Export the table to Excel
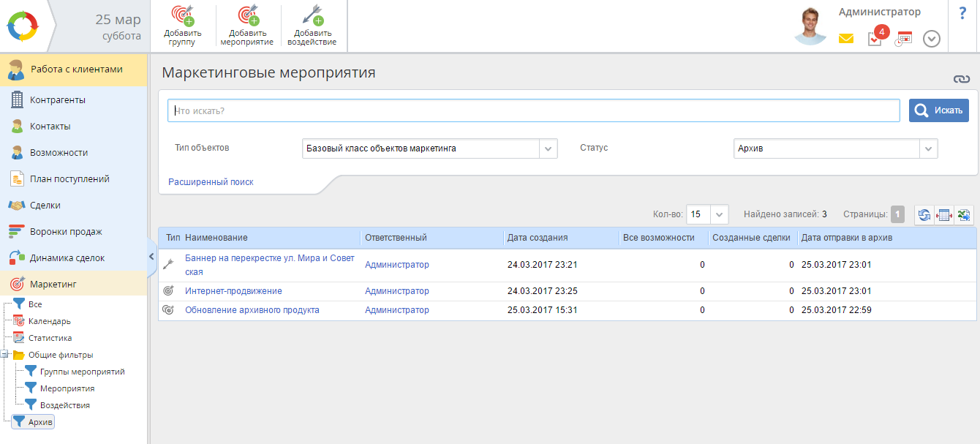The width and height of the screenshot is (980, 444). pos(964,215)
